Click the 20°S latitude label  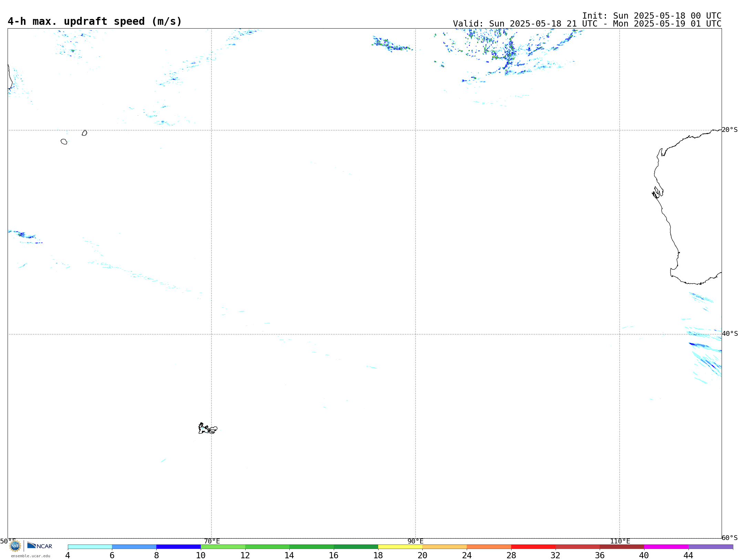(730, 129)
